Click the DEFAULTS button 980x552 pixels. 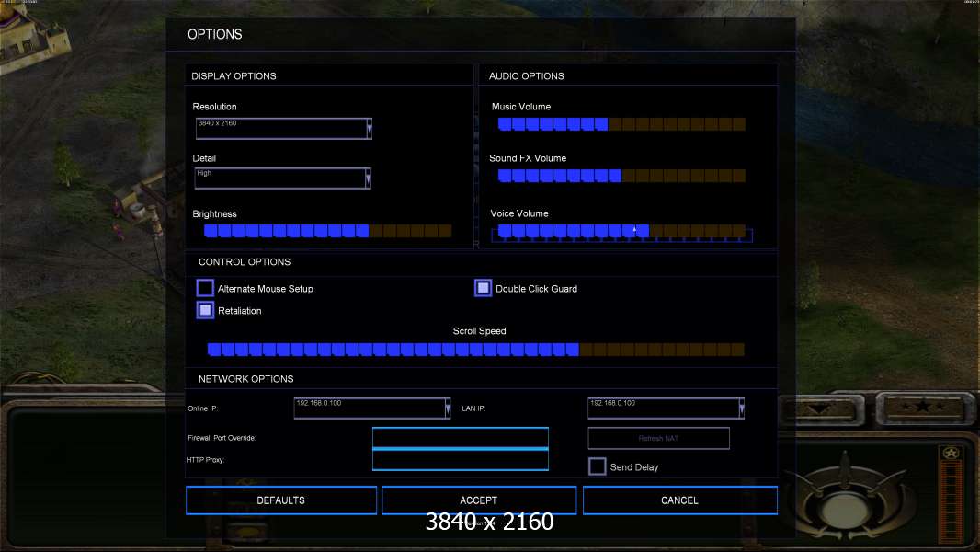(281, 500)
